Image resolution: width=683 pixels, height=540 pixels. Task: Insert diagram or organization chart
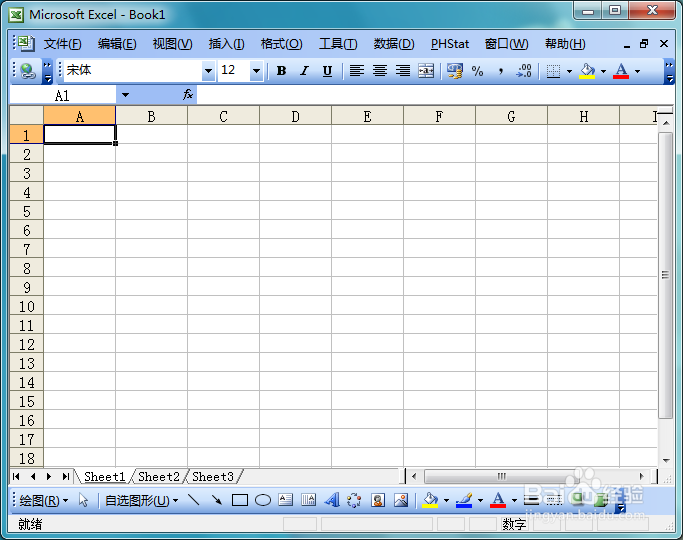click(x=354, y=500)
